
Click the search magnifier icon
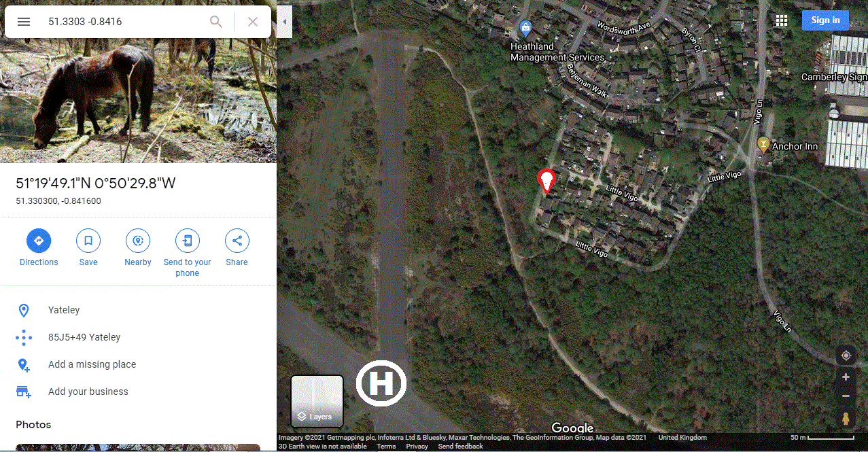[x=216, y=22]
